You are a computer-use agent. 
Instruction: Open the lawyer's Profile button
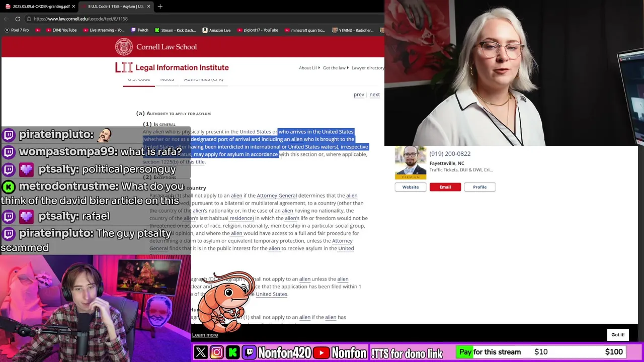[479, 187]
